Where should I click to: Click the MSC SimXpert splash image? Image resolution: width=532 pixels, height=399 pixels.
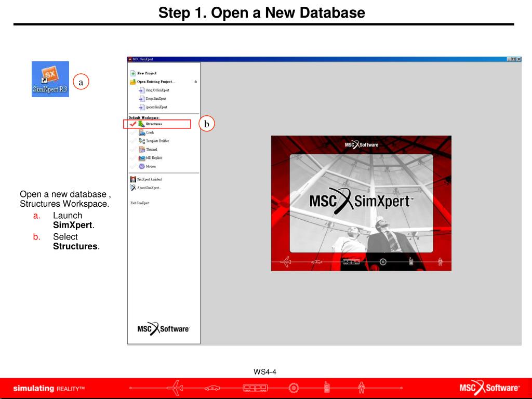pyautogui.click(x=361, y=203)
